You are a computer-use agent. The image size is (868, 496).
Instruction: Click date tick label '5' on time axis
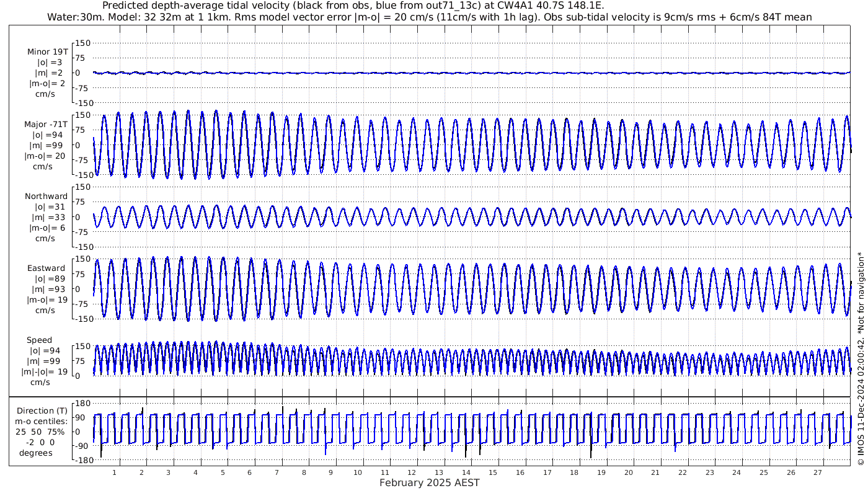coord(223,472)
